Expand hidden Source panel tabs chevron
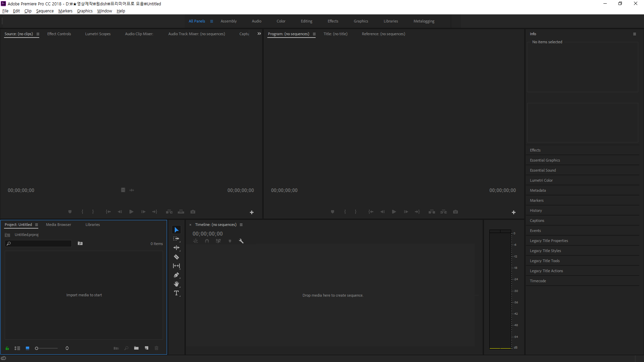The height and width of the screenshot is (362, 644). coord(259,34)
